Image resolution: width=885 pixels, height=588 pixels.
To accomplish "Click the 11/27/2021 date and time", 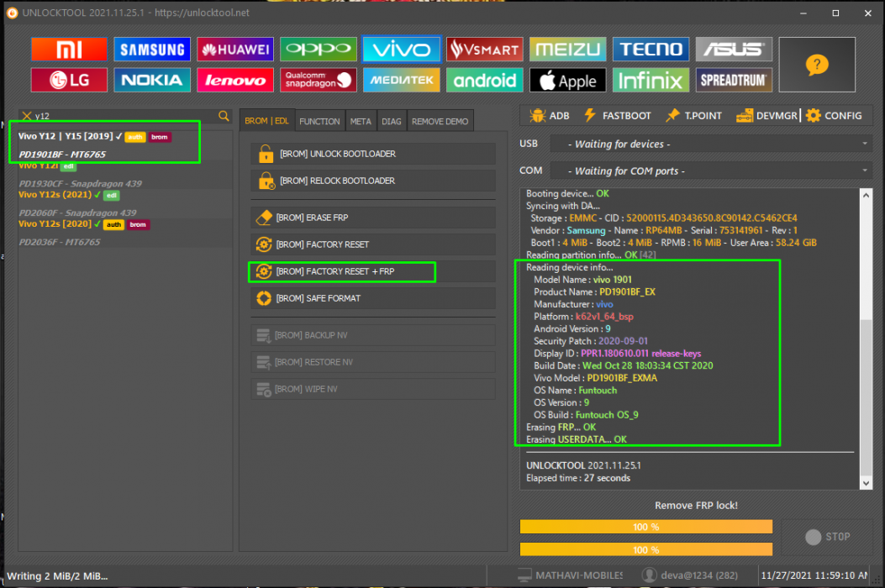I will pos(814,575).
